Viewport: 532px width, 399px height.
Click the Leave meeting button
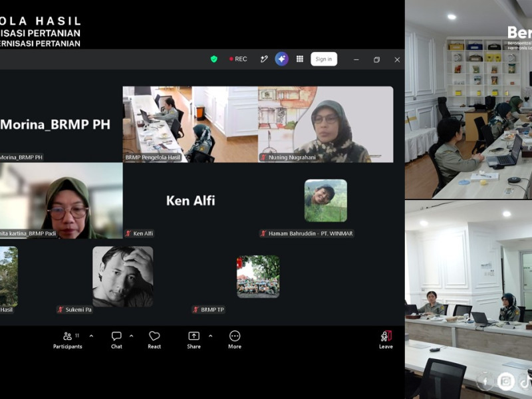[x=386, y=340]
